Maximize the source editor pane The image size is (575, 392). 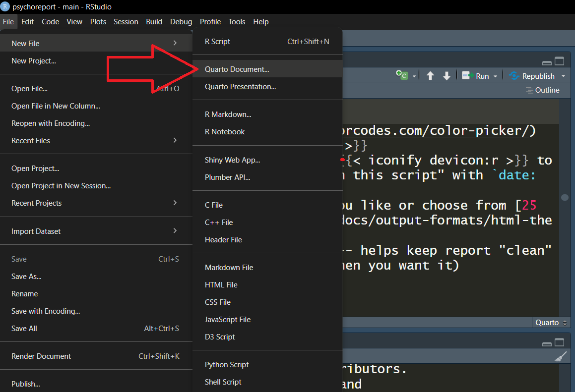click(x=560, y=61)
